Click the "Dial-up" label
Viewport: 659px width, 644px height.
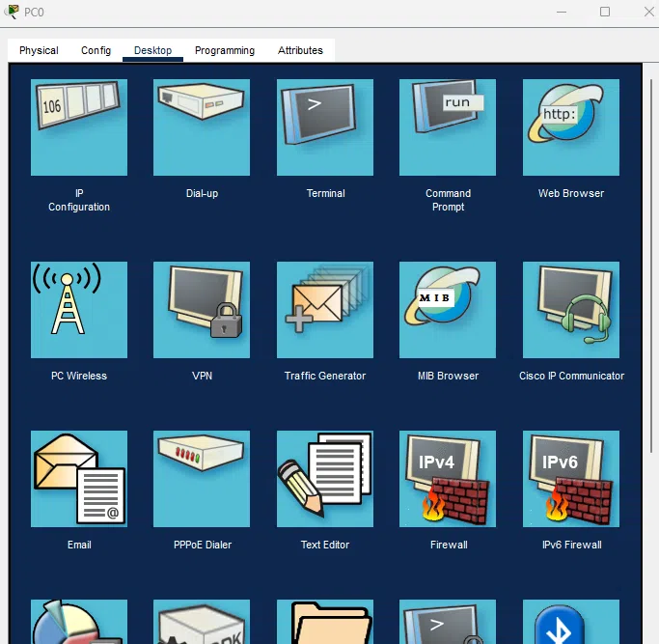point(202,193)
